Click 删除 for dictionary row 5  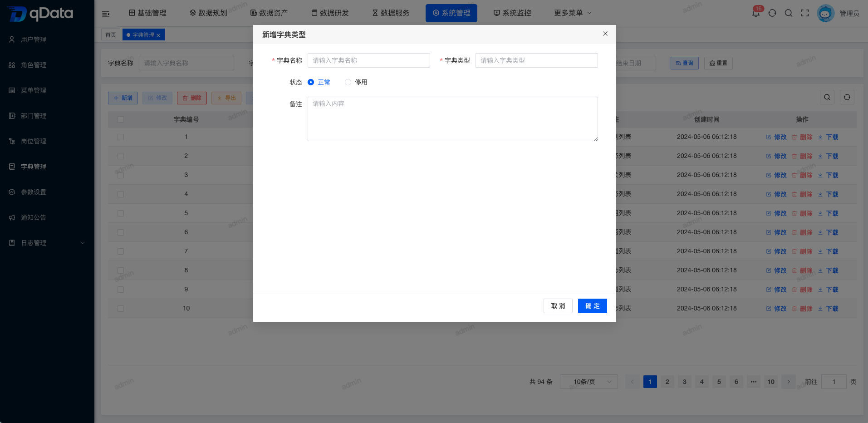(802, 213)
